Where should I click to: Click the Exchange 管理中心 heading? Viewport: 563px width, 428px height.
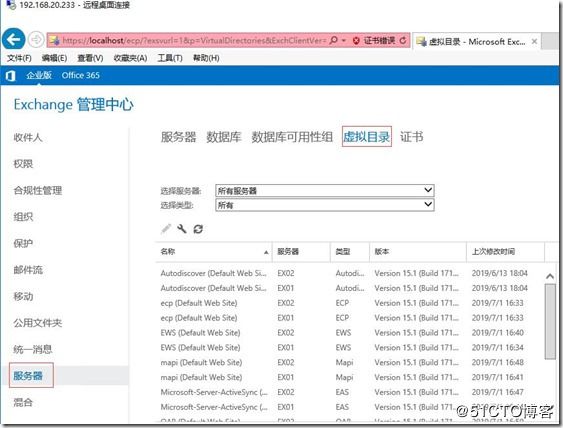74,104
